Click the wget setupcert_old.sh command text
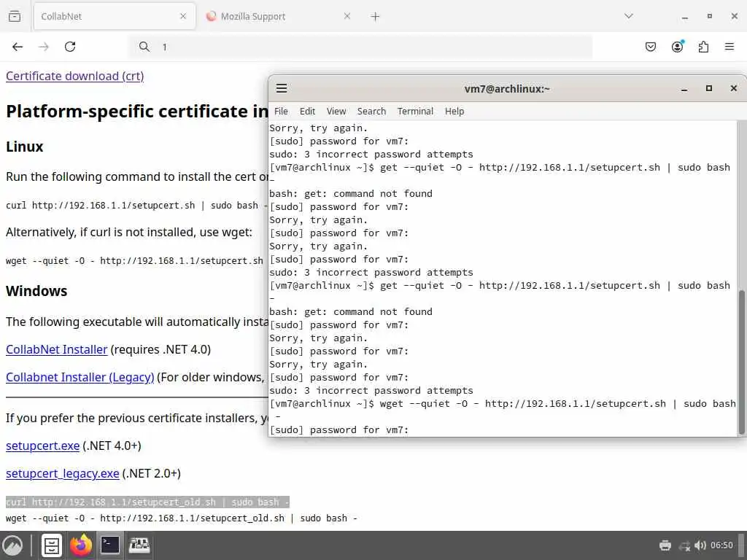Image resolution: width=747 pixels, height=560 pixels. (x=182, y=518)
